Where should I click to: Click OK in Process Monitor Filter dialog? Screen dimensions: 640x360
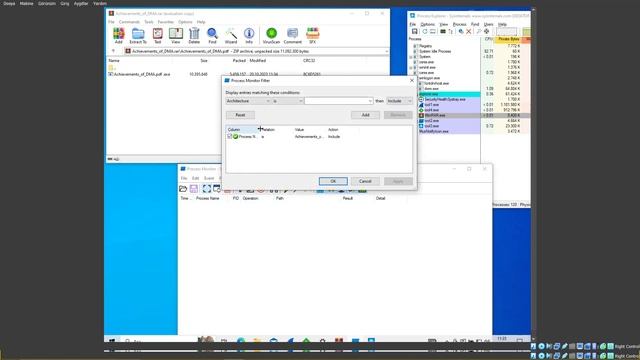(333, 181)
